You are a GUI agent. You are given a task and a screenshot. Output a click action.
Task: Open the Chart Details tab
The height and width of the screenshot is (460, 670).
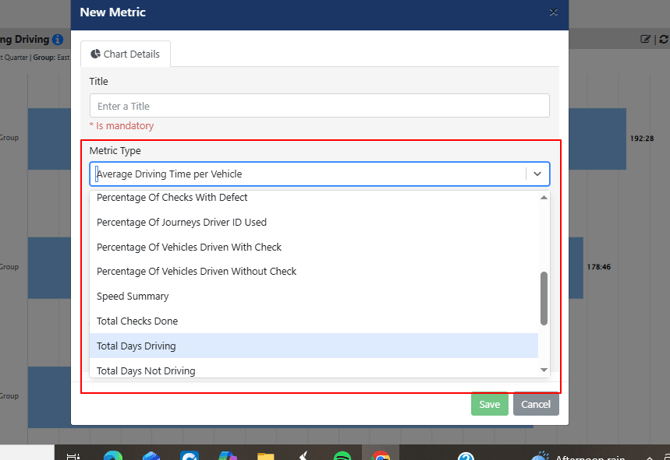[x=125, y=54]
